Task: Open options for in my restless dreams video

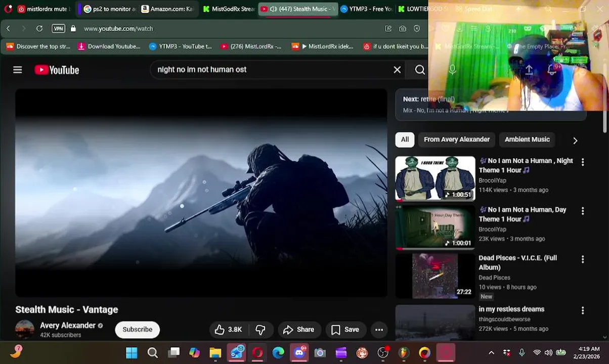Action: pyautogui.click(x=583, y=310)
